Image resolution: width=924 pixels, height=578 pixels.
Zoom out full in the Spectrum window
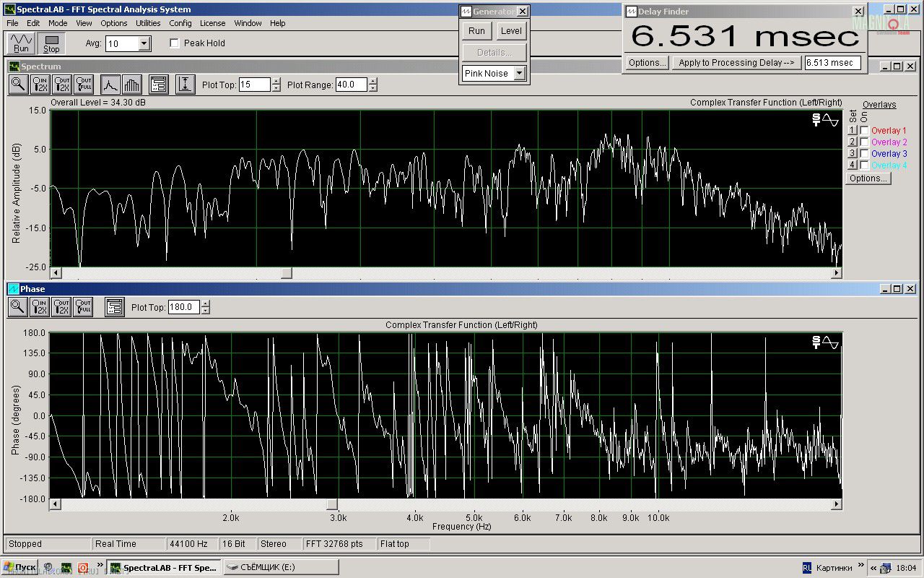point(84,85)
